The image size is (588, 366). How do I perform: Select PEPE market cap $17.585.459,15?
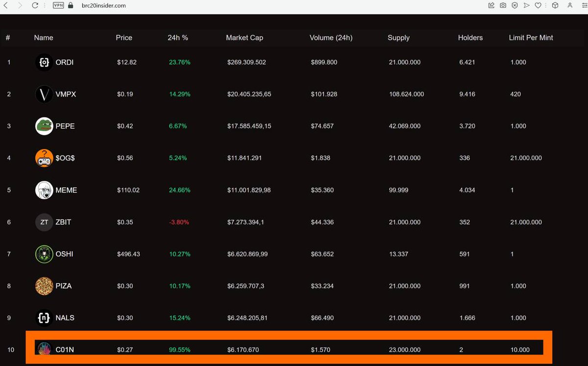pyautogui.click(x=249, y=126)
